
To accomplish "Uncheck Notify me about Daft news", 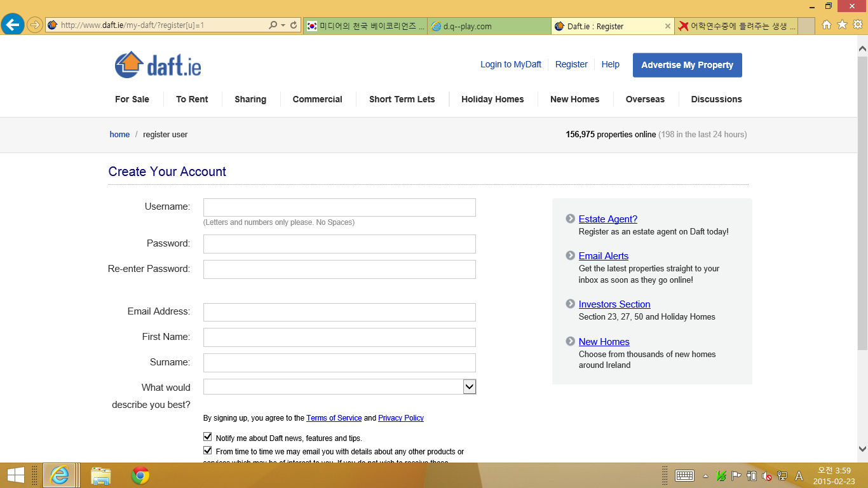I will coord(208,437).
